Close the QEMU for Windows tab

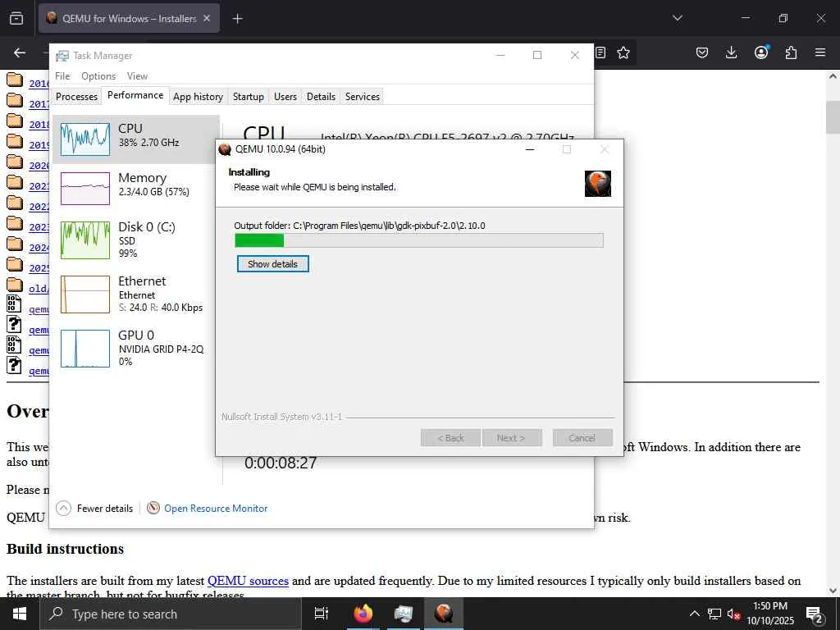[207, 18]
